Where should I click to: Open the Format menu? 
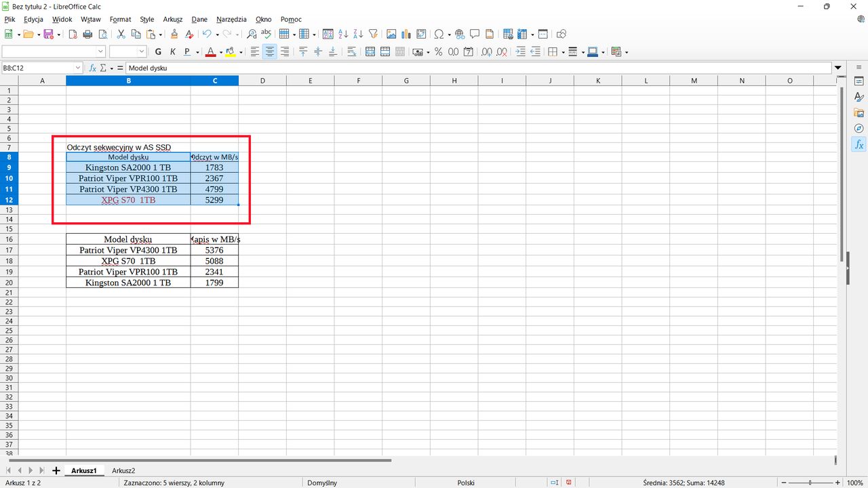tap(121, 20)
